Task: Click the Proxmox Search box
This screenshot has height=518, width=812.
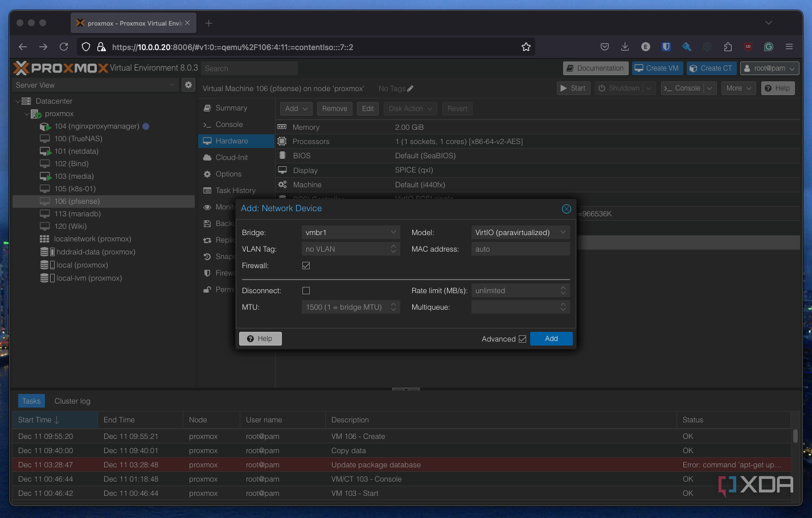Action: pos(249,68)
